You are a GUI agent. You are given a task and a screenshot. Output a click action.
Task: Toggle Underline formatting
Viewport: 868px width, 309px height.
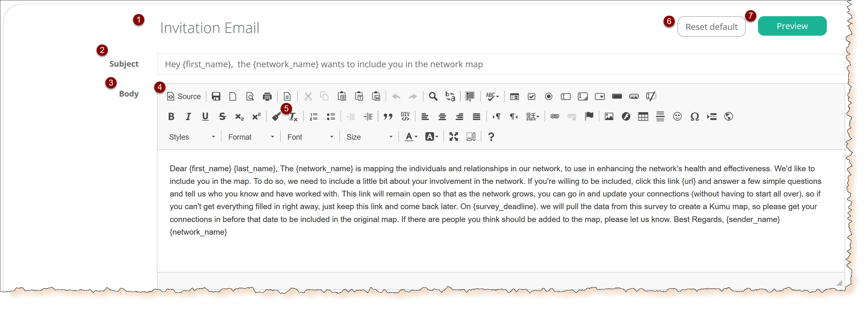(x=205, y=117)
